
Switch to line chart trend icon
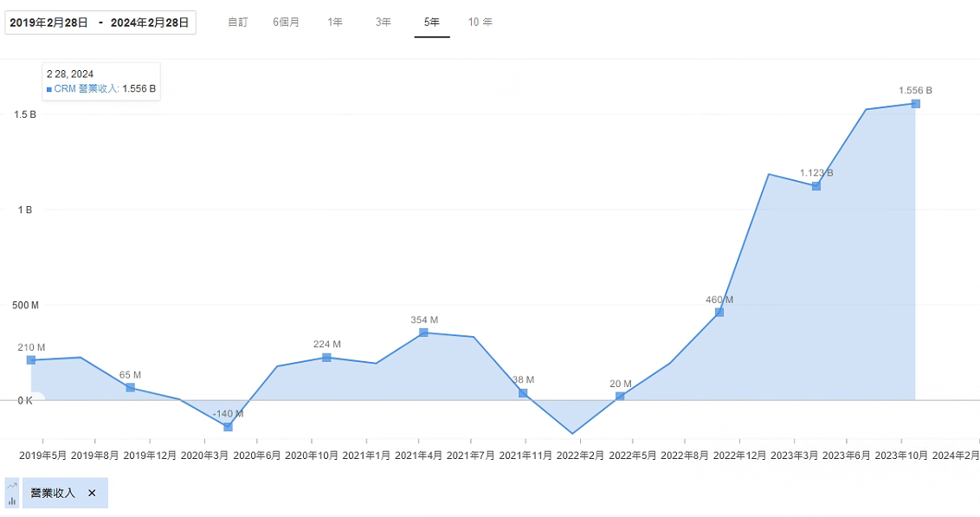[x=12, y=486]
